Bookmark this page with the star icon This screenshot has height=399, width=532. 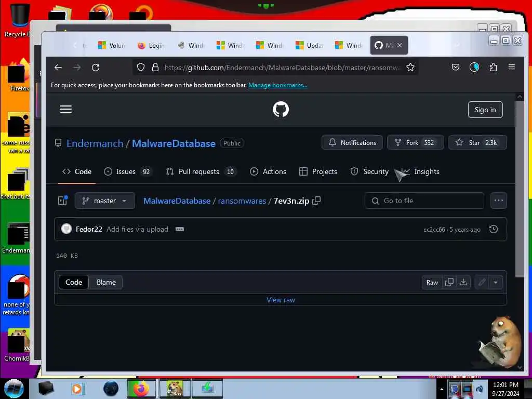[410, 67]
